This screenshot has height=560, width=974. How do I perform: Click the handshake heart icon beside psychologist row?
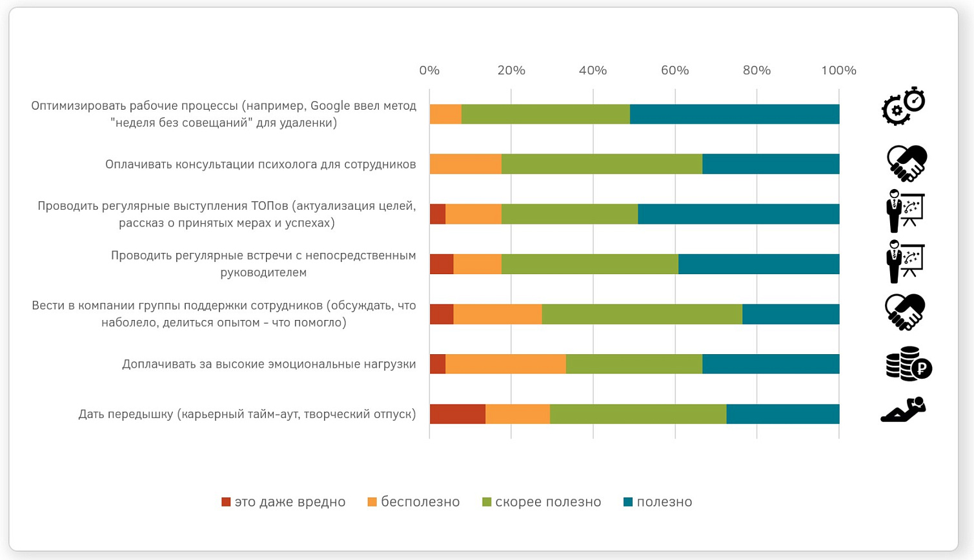(907, 163)
